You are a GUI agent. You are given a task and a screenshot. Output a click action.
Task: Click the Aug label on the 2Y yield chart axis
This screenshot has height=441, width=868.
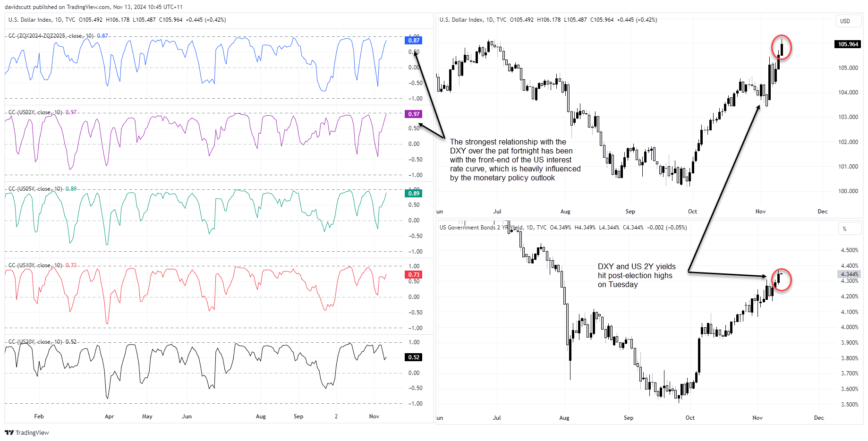coord(564,418)
